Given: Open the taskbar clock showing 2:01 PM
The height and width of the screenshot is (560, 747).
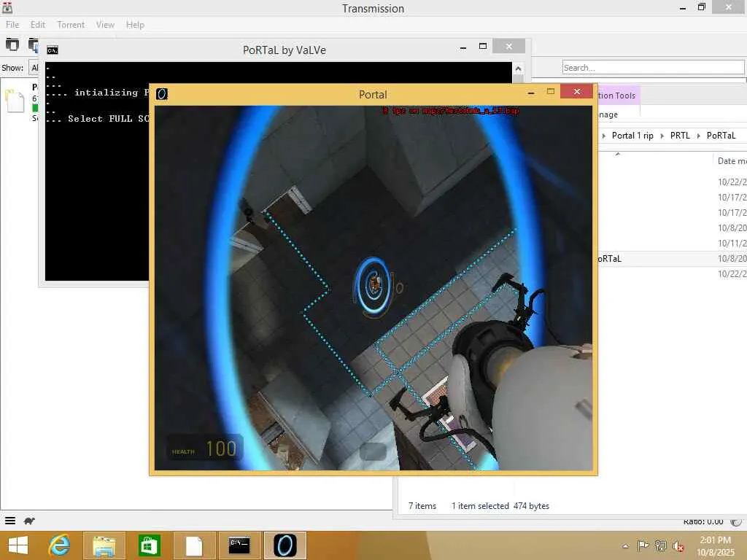Looking at the screenshot, I should tap(716, 545).
